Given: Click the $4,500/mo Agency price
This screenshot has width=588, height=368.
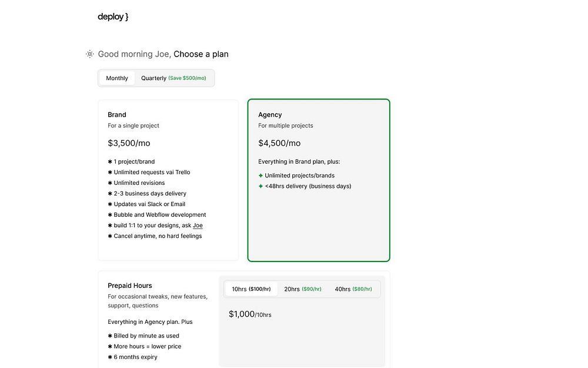Looking at the screenshot, I should click(x=279, y=143).
